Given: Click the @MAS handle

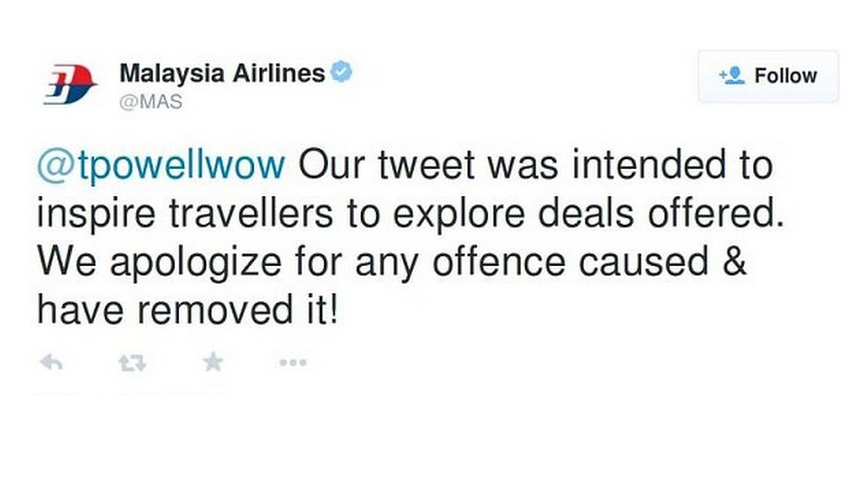Looking at the screenshot, I should click(x=151, y=102).
